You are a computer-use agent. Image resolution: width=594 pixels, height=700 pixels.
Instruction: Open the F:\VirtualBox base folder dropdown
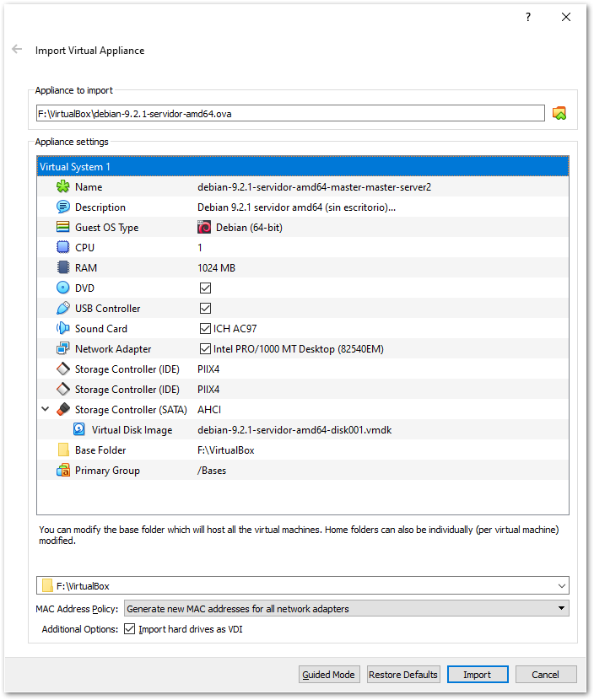click(x=561, y=585)
